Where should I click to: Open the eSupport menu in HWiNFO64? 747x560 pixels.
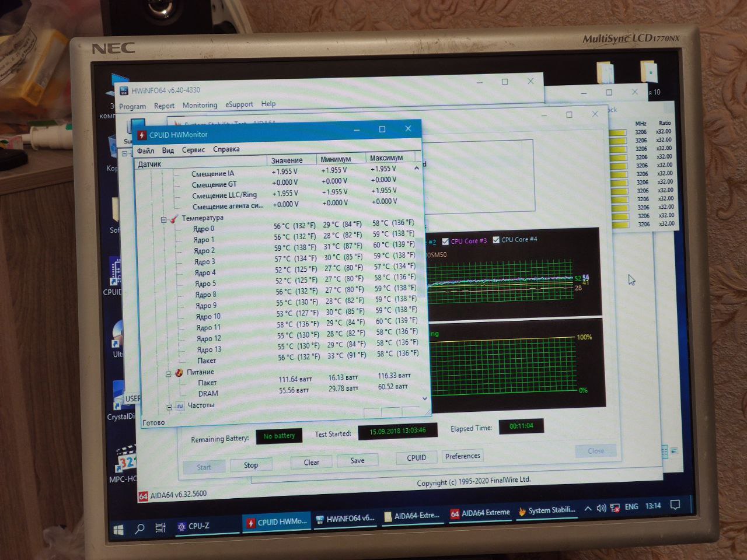[x=239, y=104]
